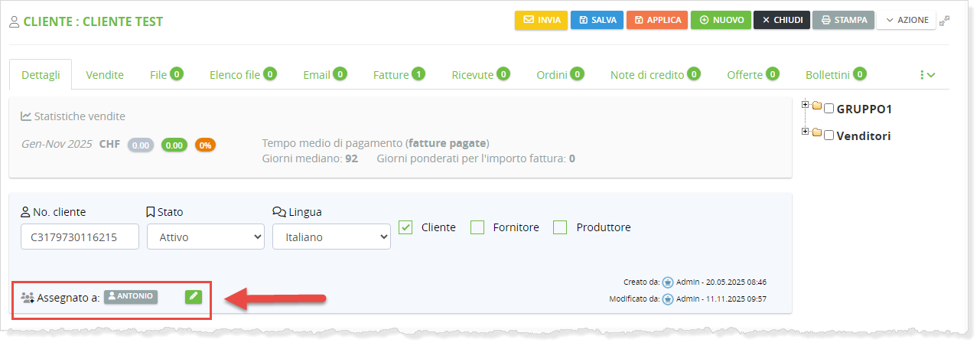Tick the Produttore checkbox
Image resolution: width=980 pixels, height=346 pixels.
(560, 227)
